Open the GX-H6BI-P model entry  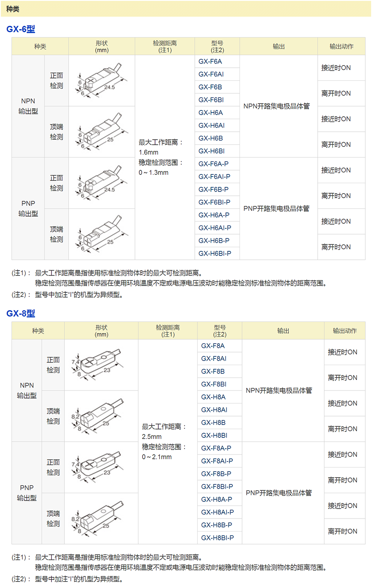[x=214, y=253]
